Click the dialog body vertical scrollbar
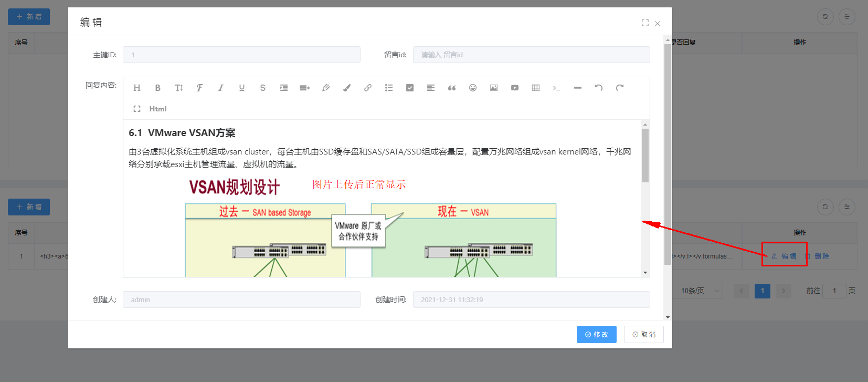This screenshot has height=382, width=868. click(668, 155)
